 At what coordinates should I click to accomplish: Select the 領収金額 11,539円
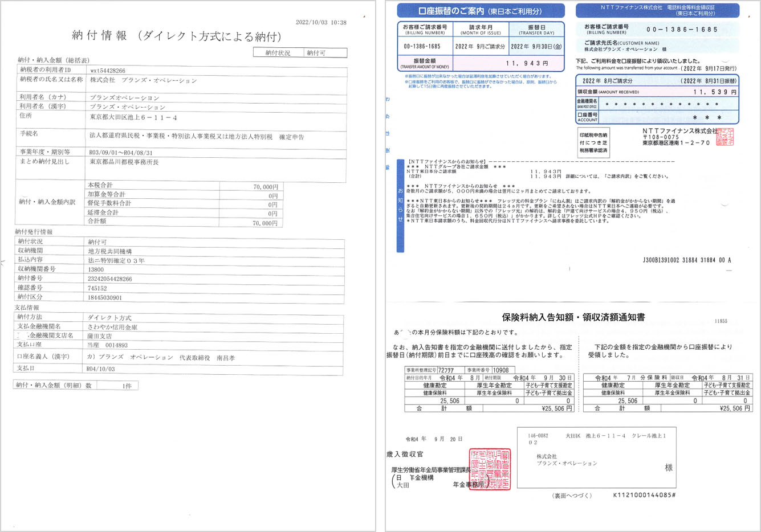coord(715,92)
